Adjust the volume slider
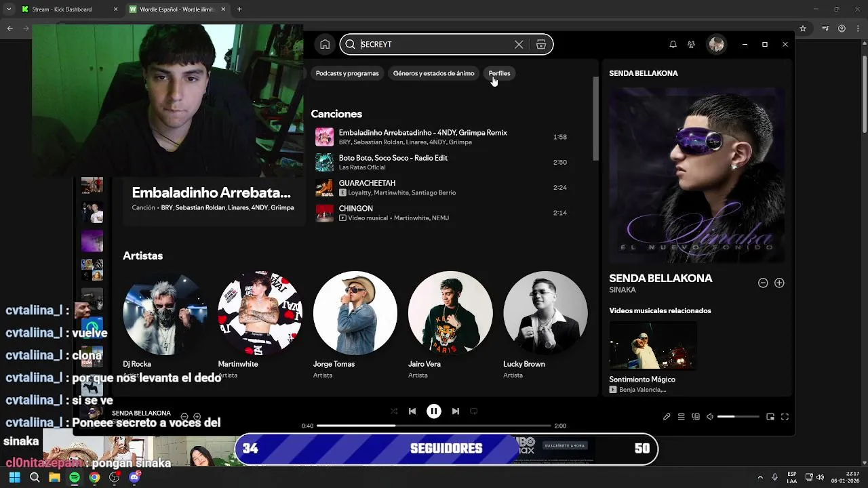The width and height of the screenshot is (868, 488). click(738, 417)
